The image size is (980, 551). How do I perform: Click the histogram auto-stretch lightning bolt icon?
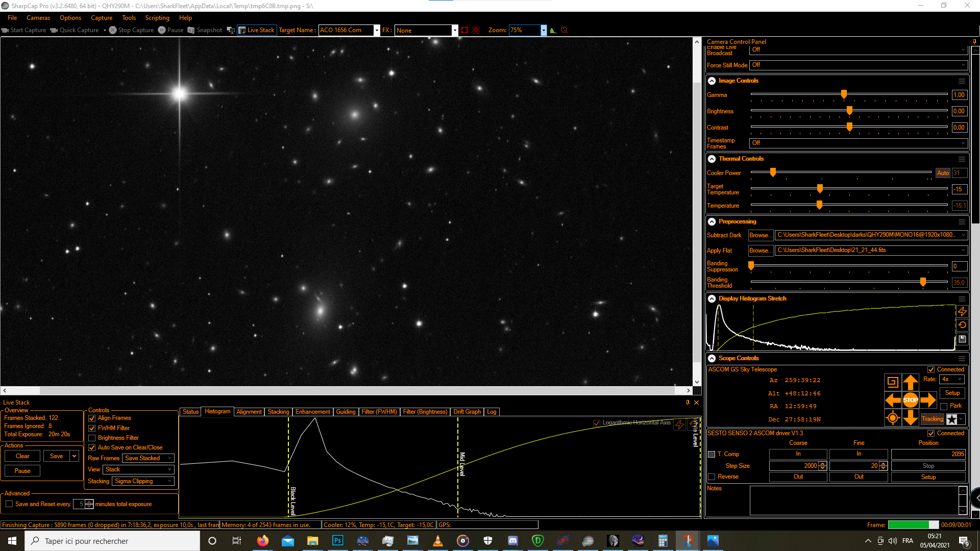[962, 311]
